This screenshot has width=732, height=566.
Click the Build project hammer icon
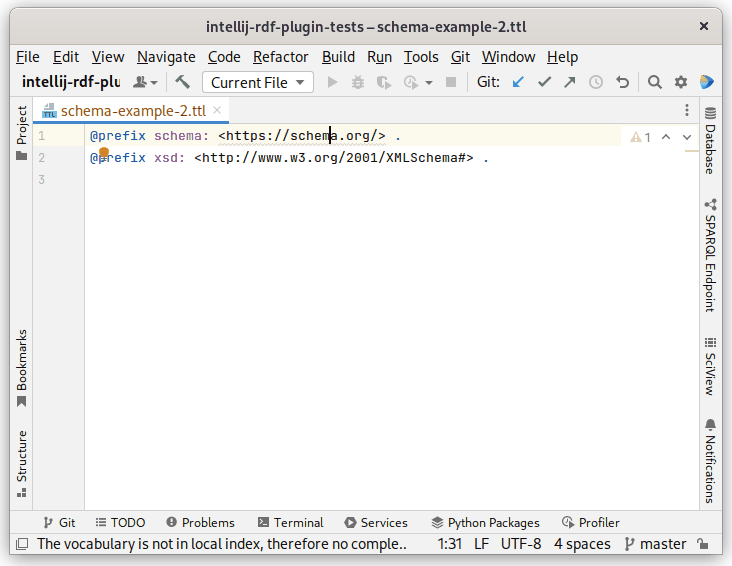183,82
